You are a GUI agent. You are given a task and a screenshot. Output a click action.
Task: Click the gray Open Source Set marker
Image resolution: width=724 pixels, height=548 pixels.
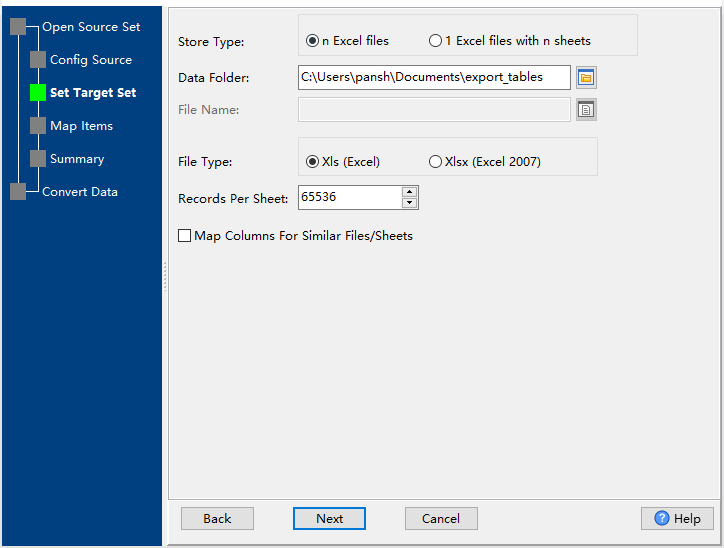pyautogui.click(x=18, y=27)
